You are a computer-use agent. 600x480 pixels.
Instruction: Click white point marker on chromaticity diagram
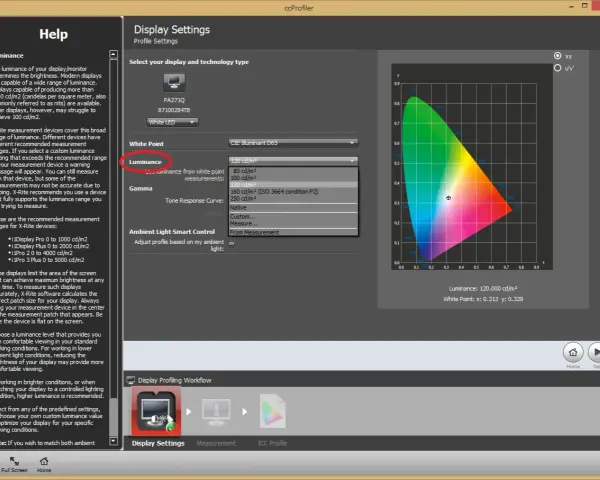[448, 198]
